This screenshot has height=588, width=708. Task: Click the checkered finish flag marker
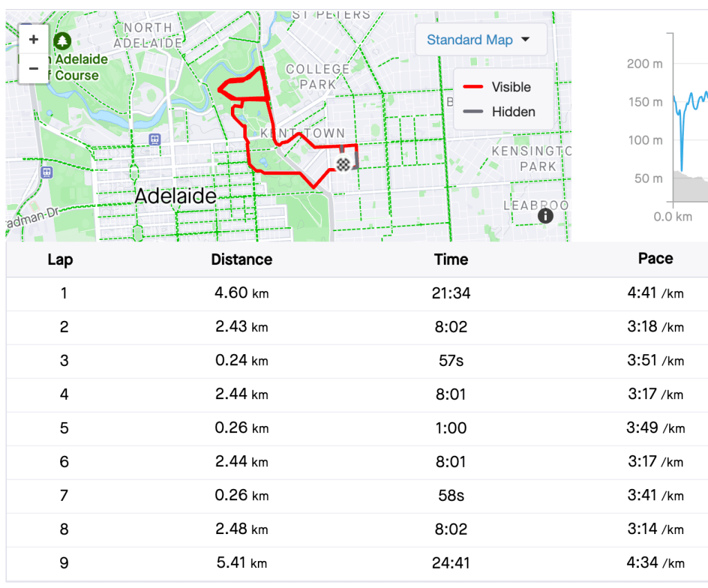(343, 164)
